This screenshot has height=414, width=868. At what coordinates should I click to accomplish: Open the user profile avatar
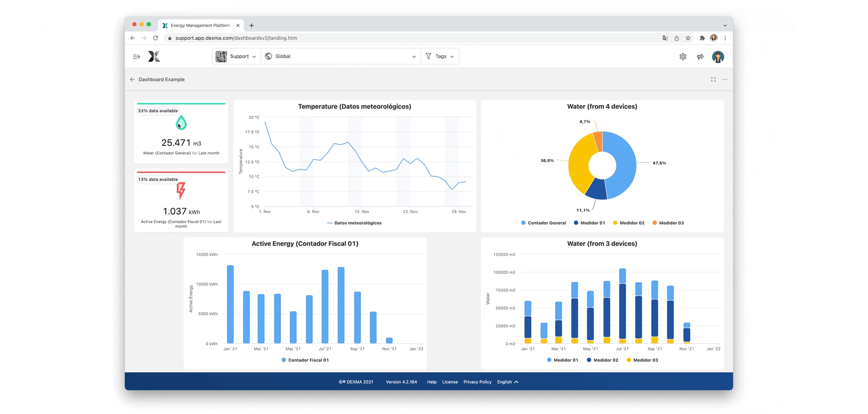[x=718, y=57]
